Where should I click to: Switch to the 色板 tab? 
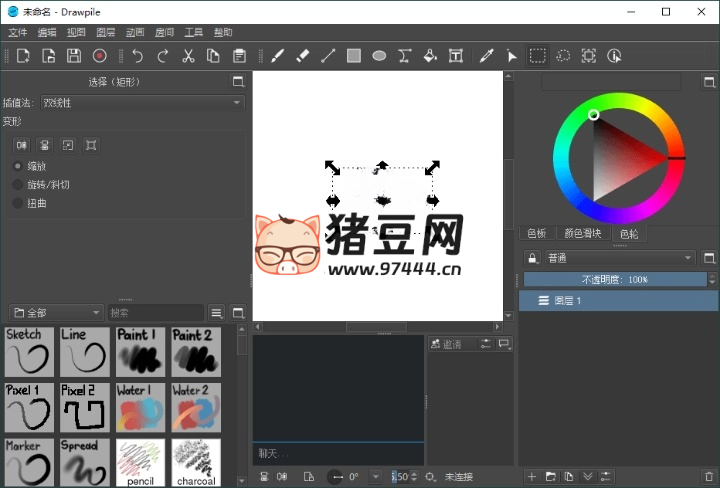(536, 233)
